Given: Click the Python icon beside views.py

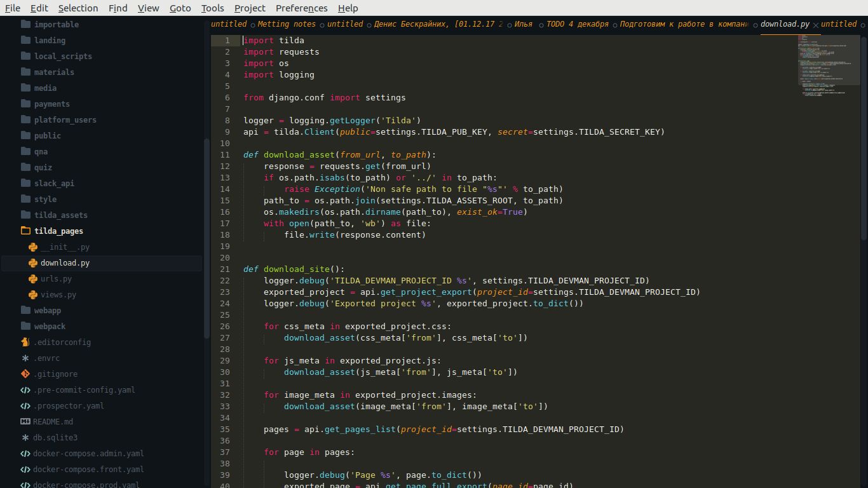Looking at the screenshot, I should click(x=32, y=295).
